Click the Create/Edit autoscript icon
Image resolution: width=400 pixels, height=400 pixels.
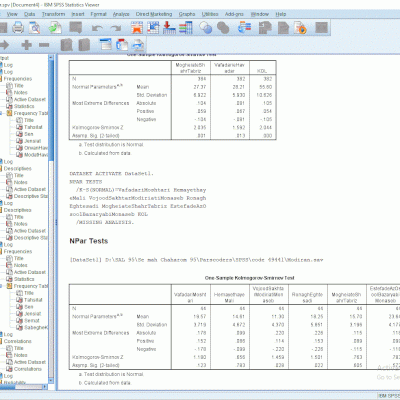coord(283,28)
